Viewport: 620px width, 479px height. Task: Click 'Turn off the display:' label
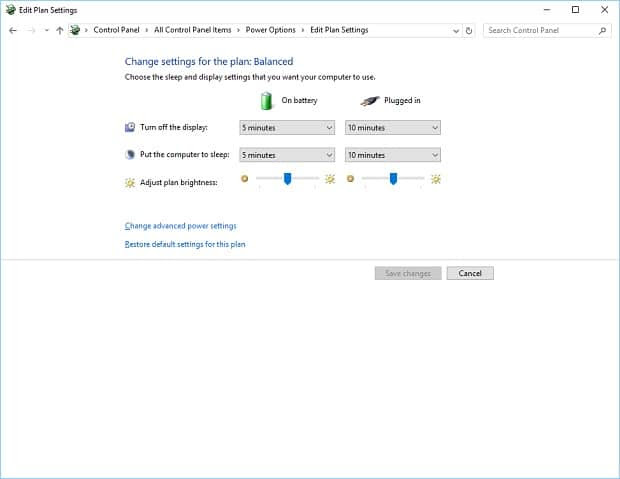point(174,127)
